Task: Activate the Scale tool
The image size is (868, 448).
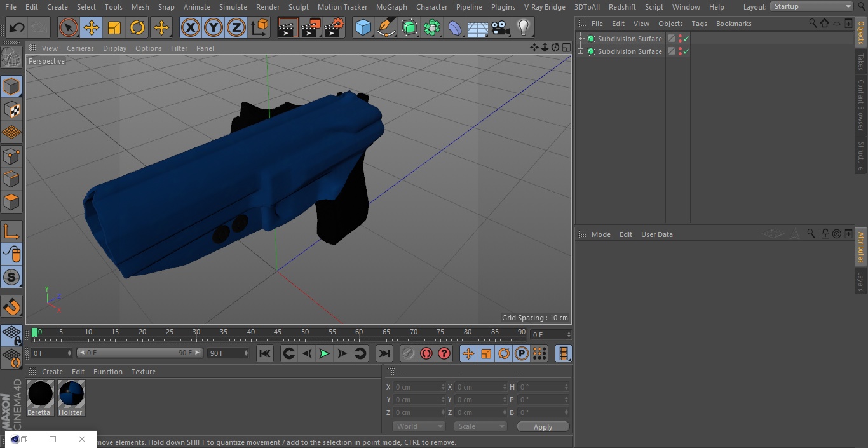Action: 114,27
